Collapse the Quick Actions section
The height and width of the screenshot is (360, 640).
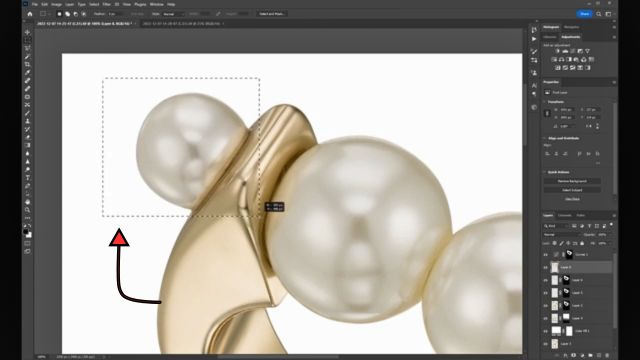point(544,172)
